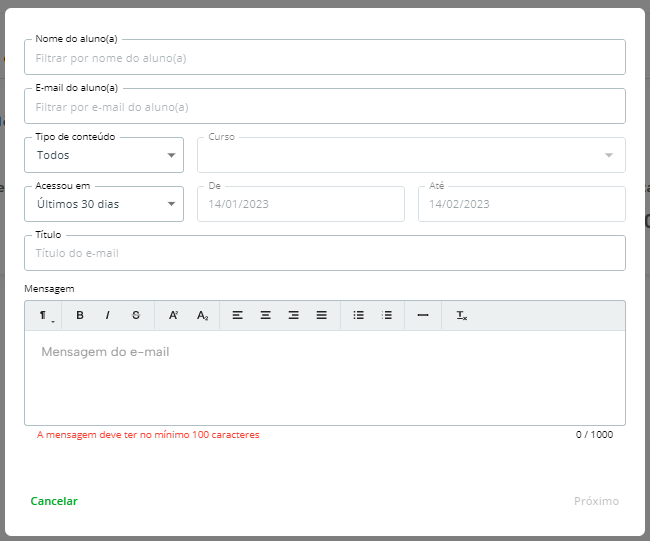Focus the E-mail do aluno(a) field
The image size is (650, 541).
point(325,107)
